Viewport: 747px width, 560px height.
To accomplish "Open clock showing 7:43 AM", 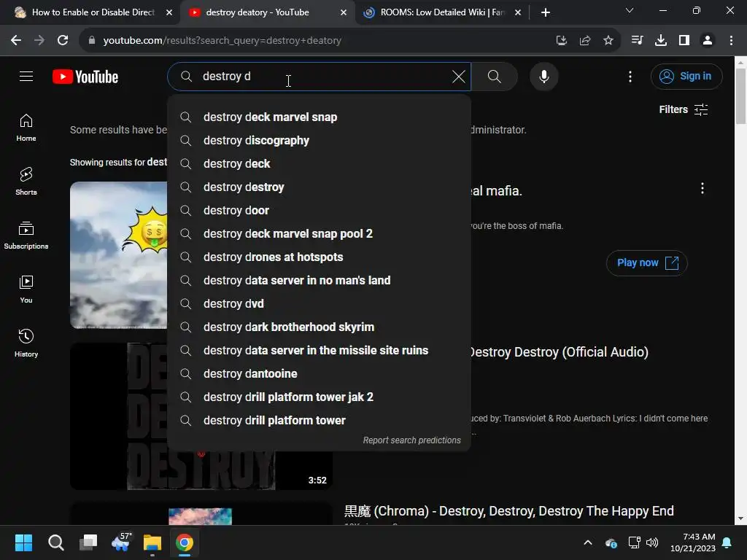I will [693, 542].
